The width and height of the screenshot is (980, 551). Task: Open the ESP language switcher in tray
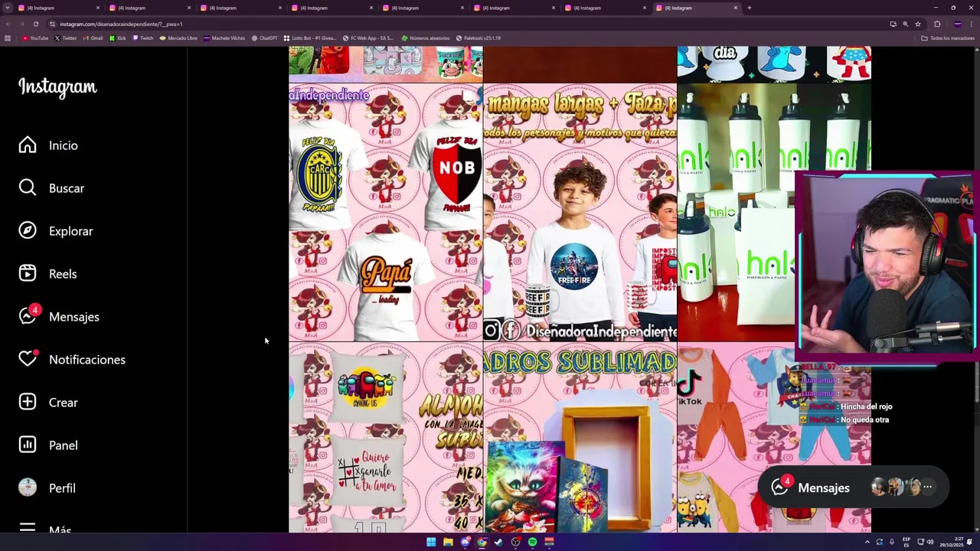tap(906, 542)
